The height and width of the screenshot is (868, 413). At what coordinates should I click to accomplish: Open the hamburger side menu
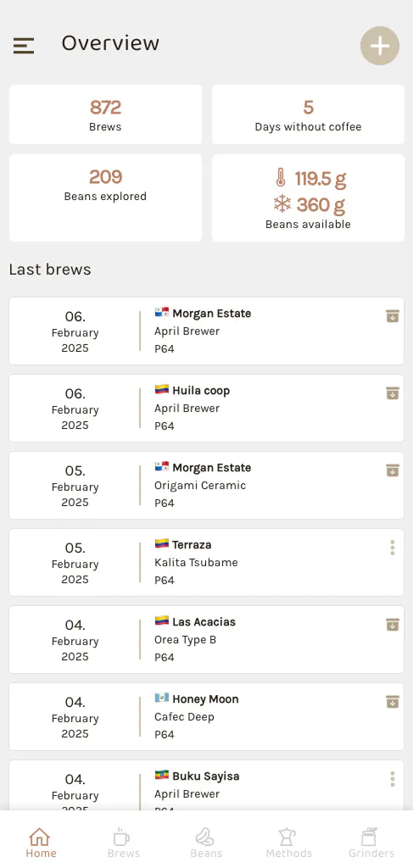tap(24, 46)
